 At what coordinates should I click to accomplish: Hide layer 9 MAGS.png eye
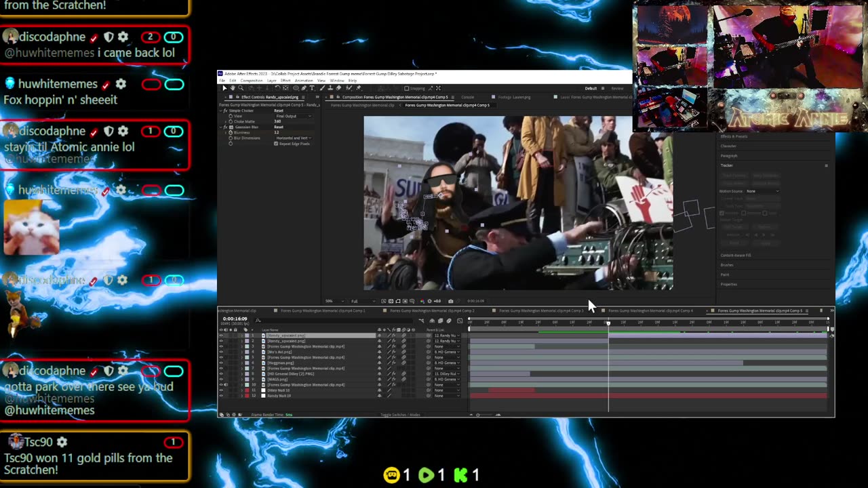pos(221,380)
